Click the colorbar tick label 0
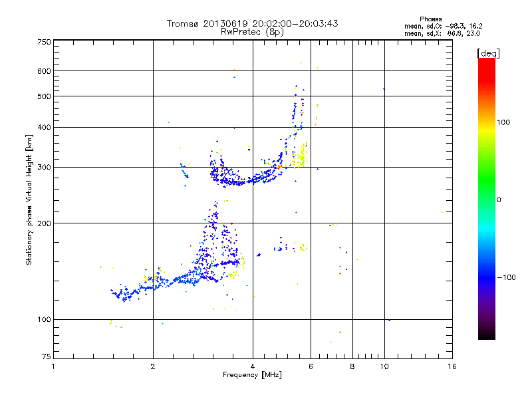Image resolution: width=532 pixels, height=399 pixels. click(x=499, y=200)
